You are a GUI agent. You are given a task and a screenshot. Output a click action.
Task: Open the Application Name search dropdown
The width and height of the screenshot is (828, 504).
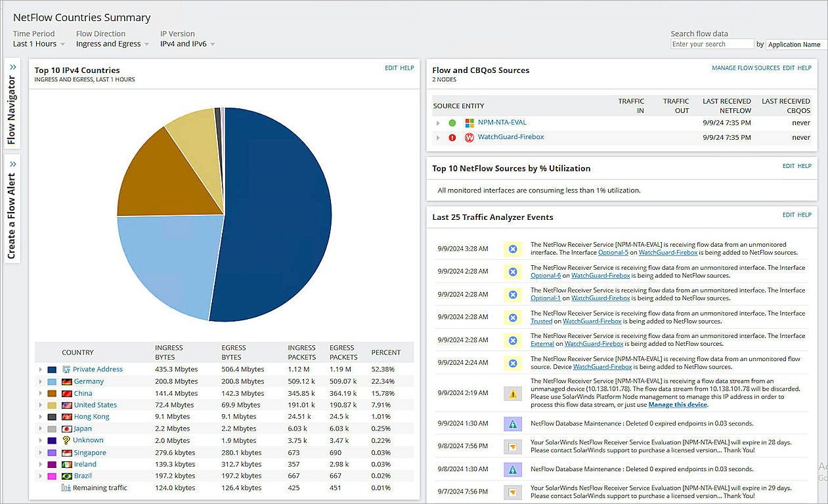795,44
